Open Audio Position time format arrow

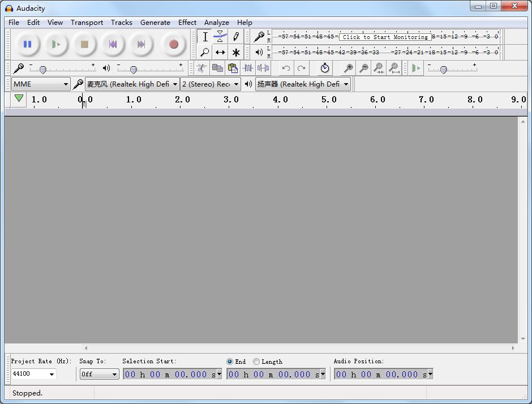430,374
